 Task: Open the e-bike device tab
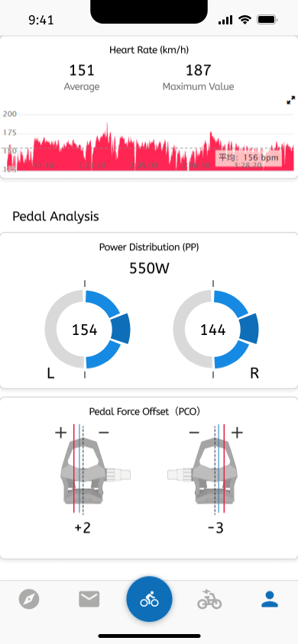[209, 599]
